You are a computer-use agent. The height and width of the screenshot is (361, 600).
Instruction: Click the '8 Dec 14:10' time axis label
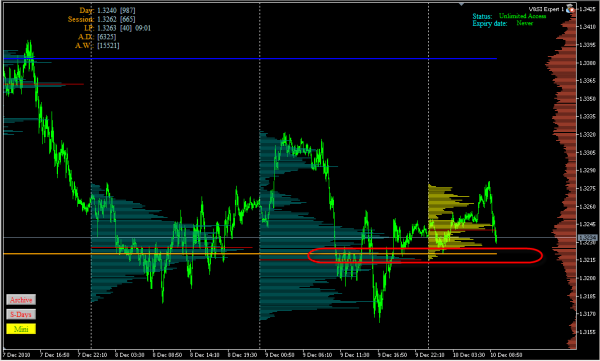pyautogui.click(x=205, y=355)
